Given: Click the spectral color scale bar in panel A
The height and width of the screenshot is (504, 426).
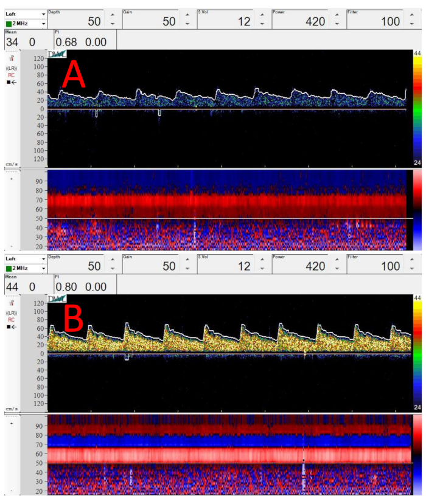Looking at the screenshot, I should (x=417, y=108).
